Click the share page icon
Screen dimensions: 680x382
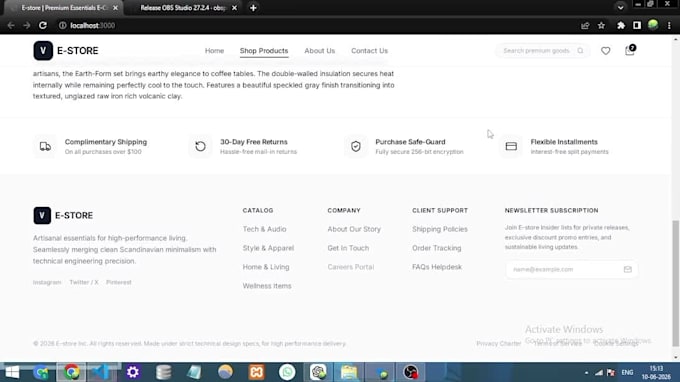point(585,26)
